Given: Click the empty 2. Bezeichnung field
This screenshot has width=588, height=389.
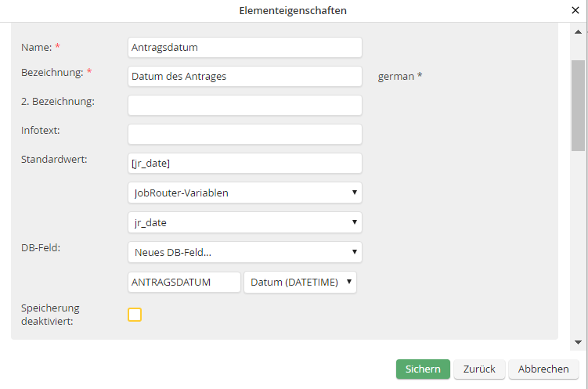Looking at the screenshot, I should (244, 105).
